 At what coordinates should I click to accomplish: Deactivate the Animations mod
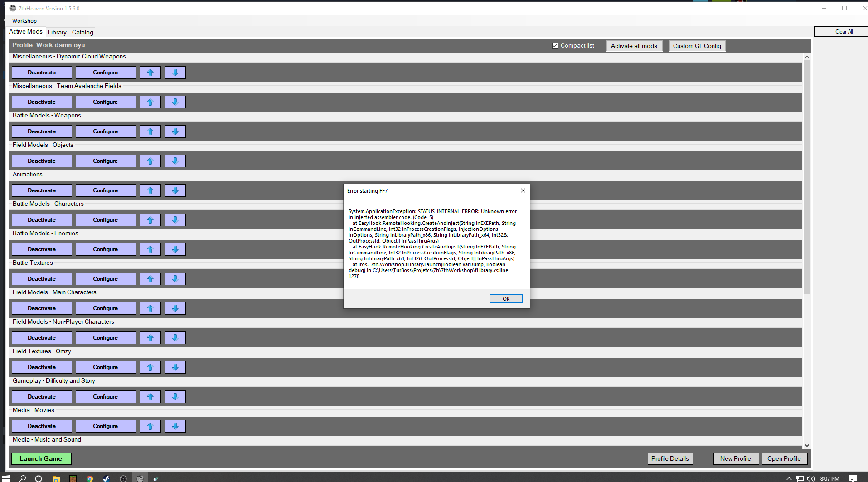point(42,190)
